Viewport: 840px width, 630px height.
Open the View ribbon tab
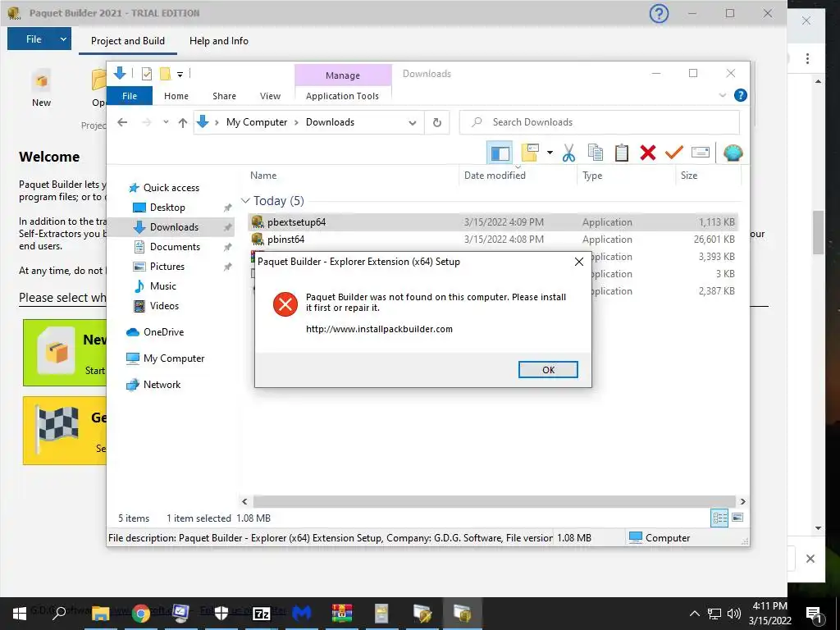(x=270, y=96)
